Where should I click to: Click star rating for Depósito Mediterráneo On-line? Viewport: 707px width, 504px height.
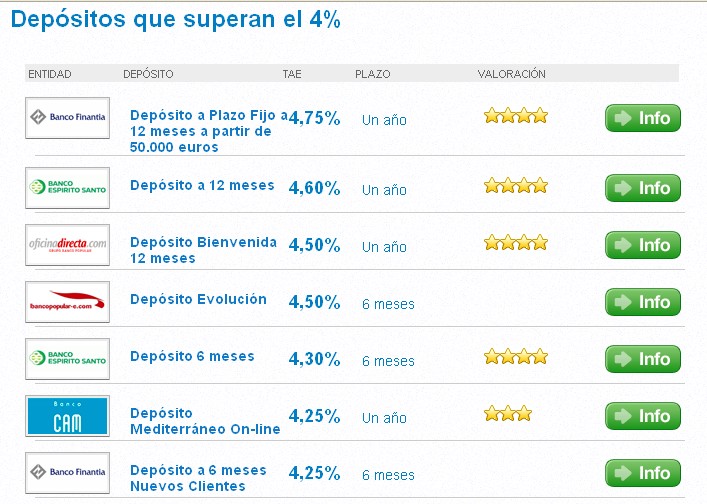[x=508, y=414]
